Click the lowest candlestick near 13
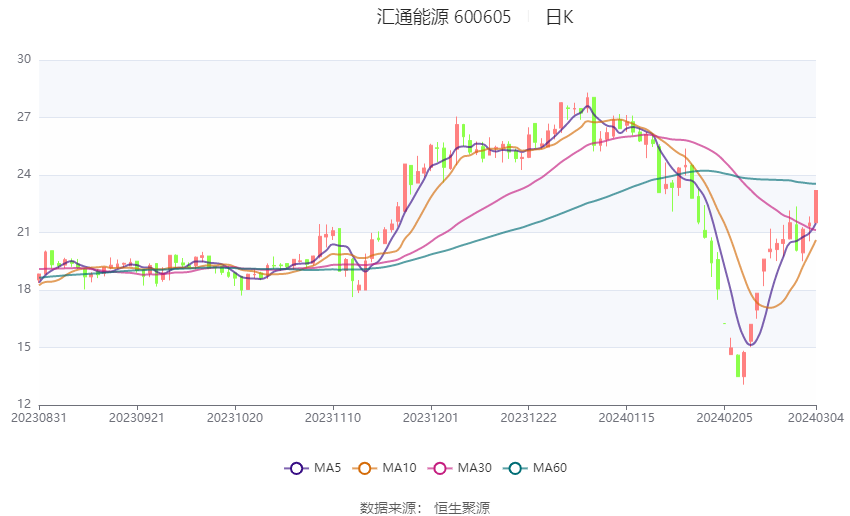Screen dimensions: 850x516 744,367
